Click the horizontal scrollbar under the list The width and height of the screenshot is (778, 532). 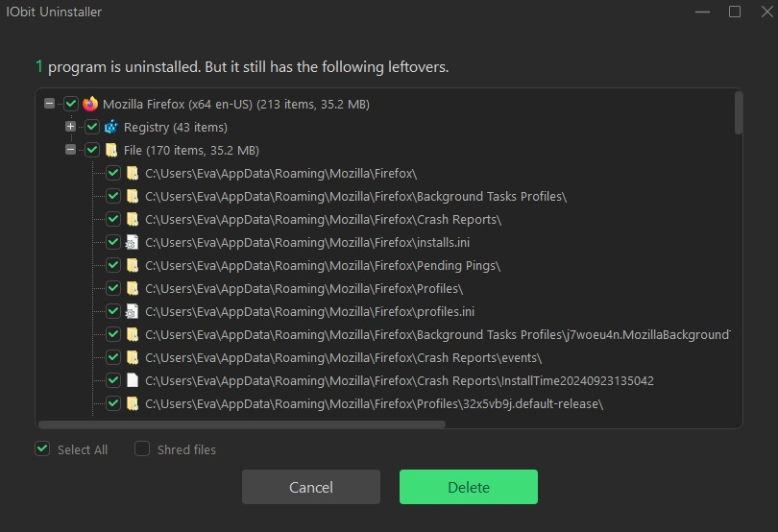click(x=242, y=424)
